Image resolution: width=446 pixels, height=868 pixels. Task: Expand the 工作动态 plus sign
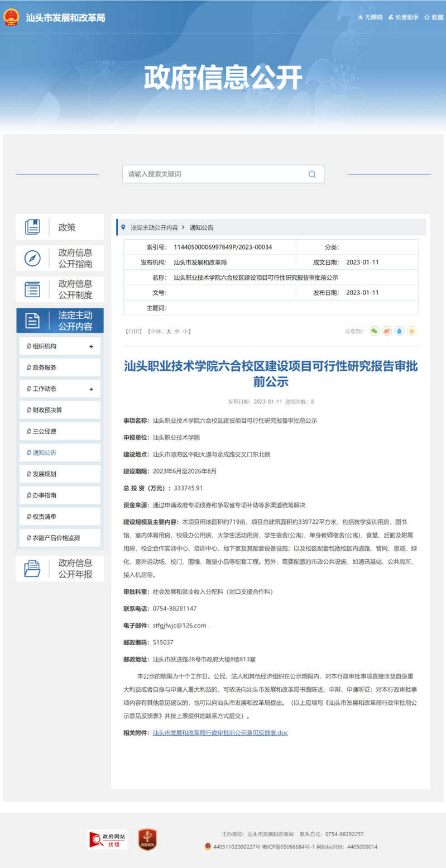pos(91,389)
